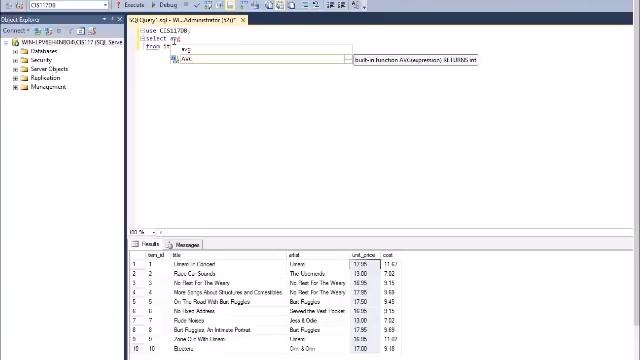
Task: Collapse the 'use CIS11708' outline region
Action: (x=142, y=31)
